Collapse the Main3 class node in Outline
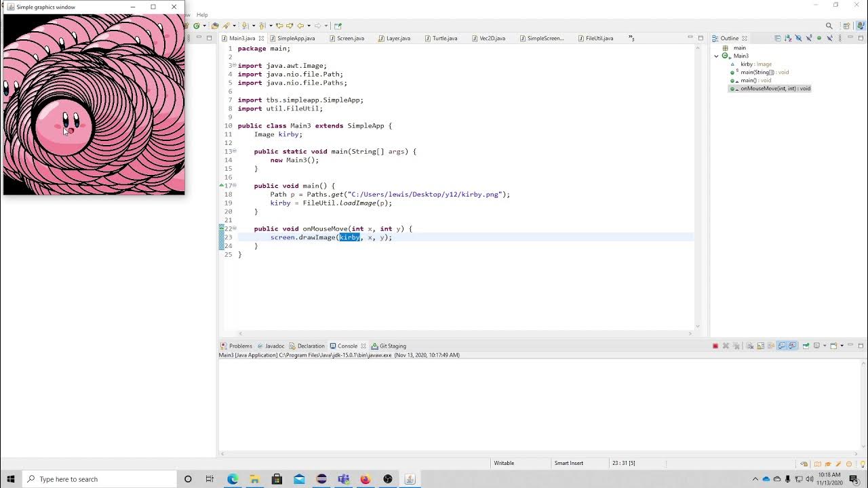 (x=717, y=56)
